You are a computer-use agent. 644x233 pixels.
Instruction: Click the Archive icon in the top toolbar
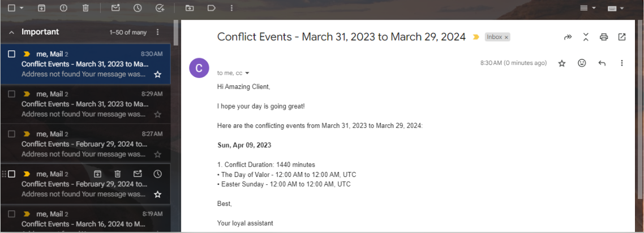click(41, 8)
